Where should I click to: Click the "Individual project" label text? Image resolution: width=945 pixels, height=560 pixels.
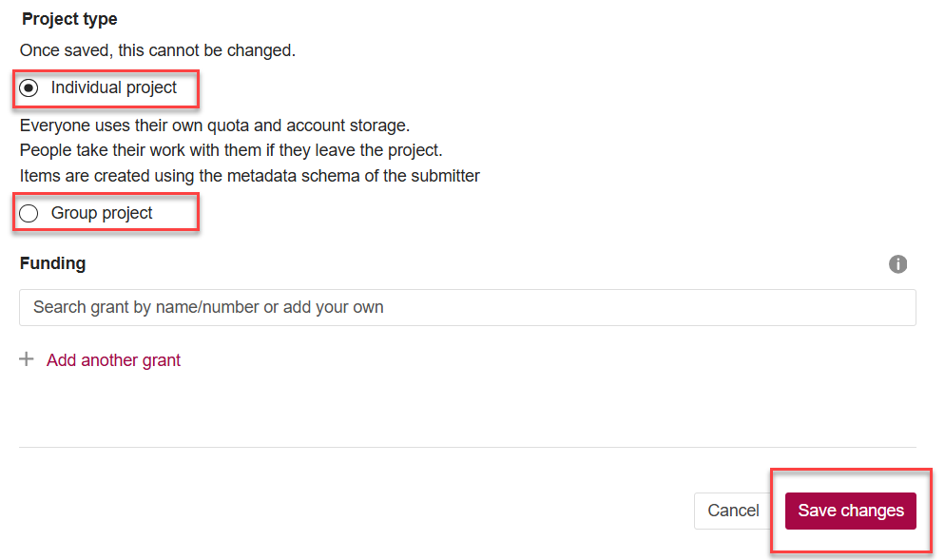pos(114,87)
